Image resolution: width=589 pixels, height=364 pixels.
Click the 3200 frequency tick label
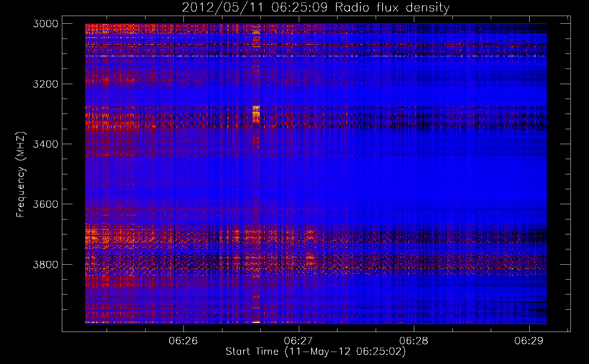coord(46,84)
